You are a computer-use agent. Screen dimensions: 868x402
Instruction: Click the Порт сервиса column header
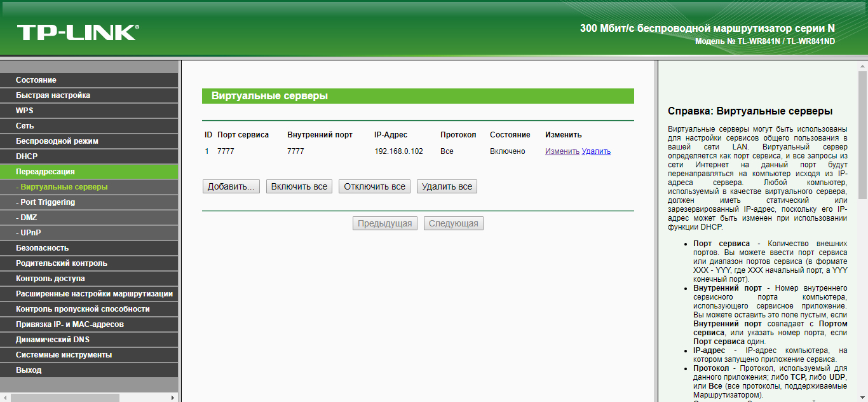pos(243,135)
